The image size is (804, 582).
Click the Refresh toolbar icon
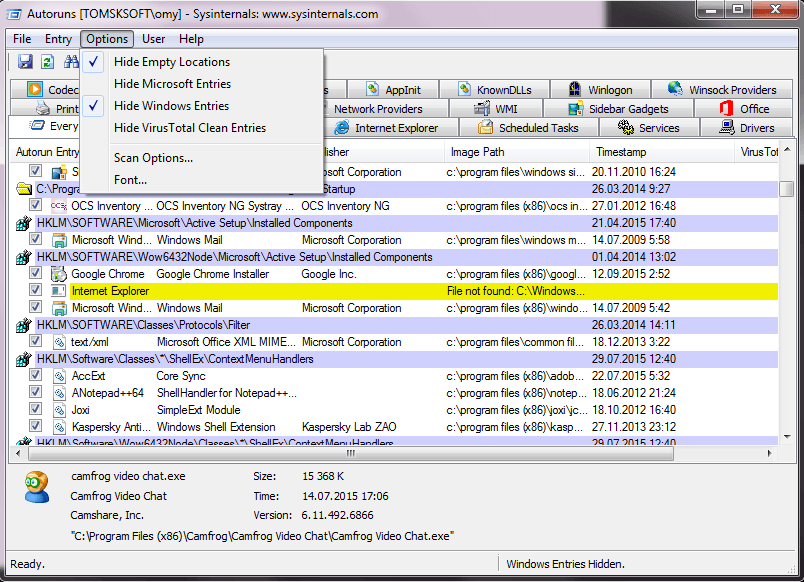tap(48, 62)
